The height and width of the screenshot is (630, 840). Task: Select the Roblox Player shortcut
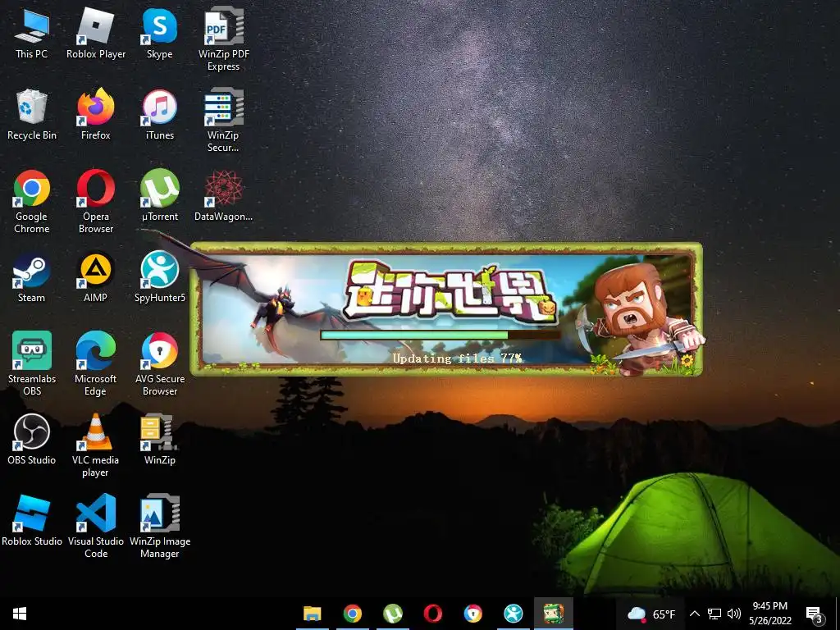[x=96, y=34]
